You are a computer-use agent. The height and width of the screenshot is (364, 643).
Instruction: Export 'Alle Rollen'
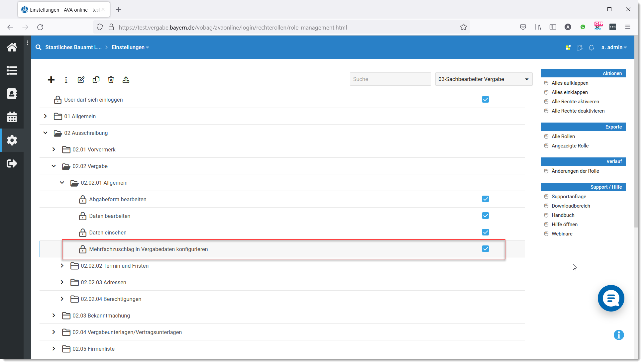tap(563, 136)
